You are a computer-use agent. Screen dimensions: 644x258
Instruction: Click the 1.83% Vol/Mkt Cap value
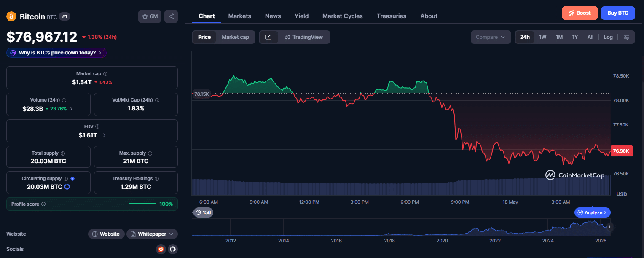136,108
